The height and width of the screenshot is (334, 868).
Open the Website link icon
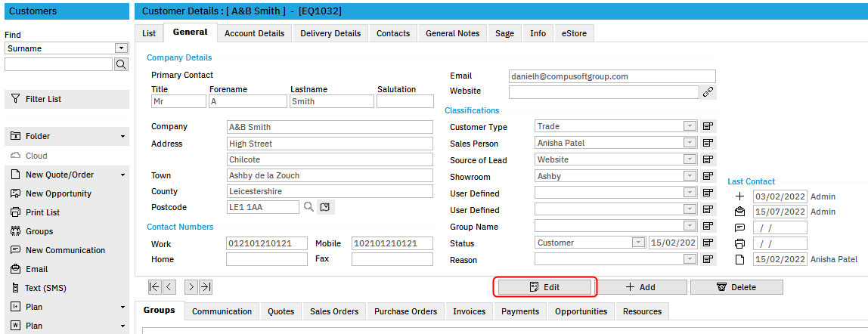[x=708, y=92]
